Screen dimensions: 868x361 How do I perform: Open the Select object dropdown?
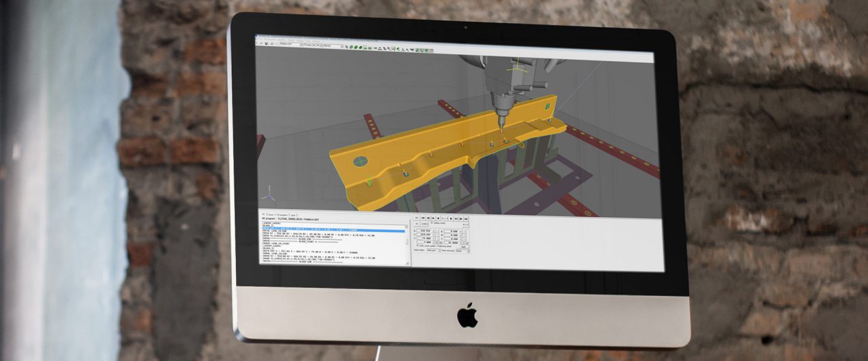[434, 250]
